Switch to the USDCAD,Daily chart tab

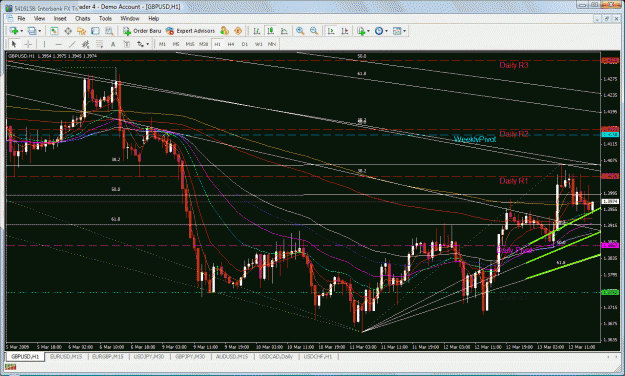pyautogui.click(x=276, y=356)
